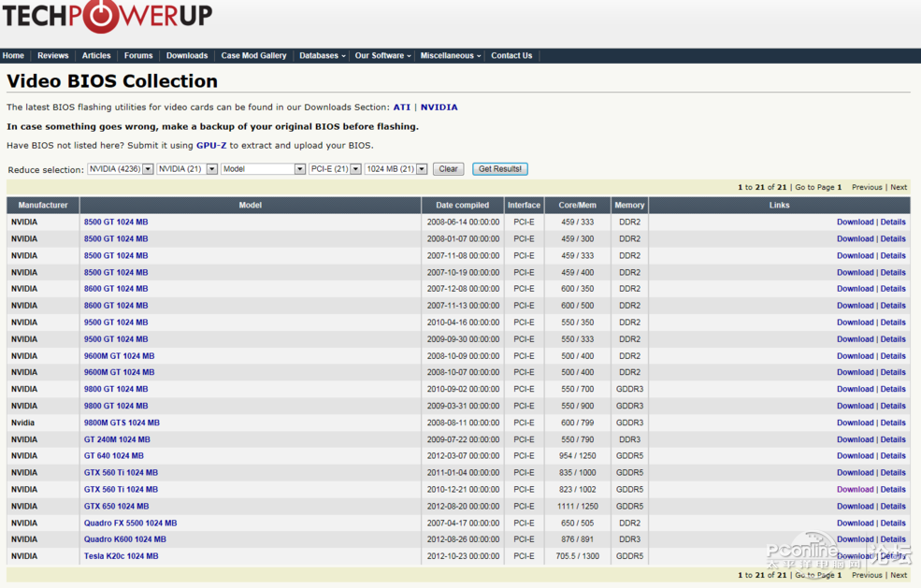Viewport: 921px width, 588px height.
Task: Click the Core/Mem column header
Action: pyautogui.click(x=578, y=205)
